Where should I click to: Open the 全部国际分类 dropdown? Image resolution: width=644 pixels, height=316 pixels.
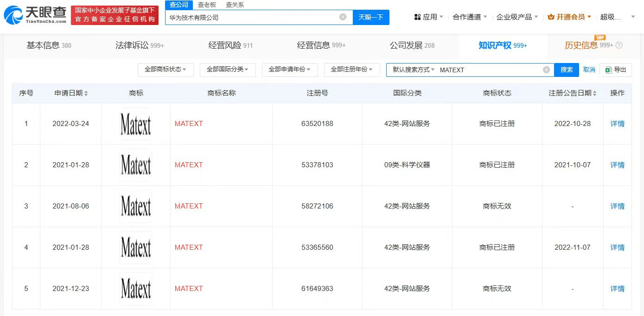click(228, 70)
